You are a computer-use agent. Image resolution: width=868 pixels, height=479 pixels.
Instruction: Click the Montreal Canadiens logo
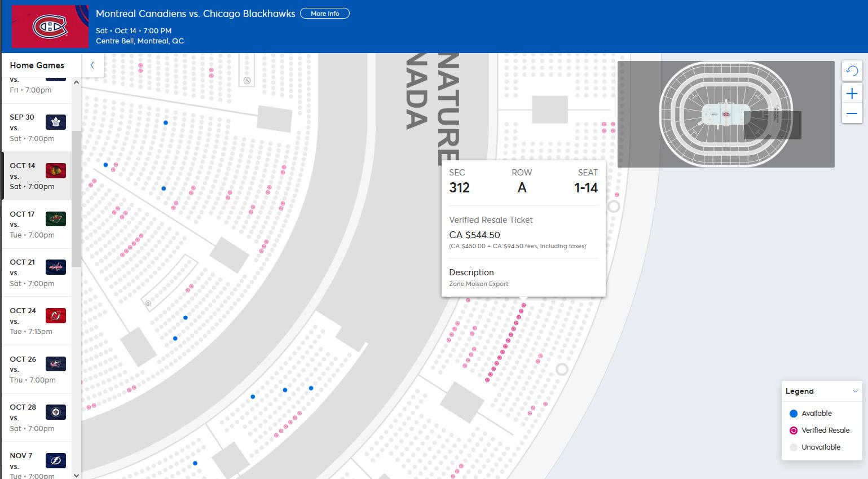pyautogui.click(x=50, y=27)
